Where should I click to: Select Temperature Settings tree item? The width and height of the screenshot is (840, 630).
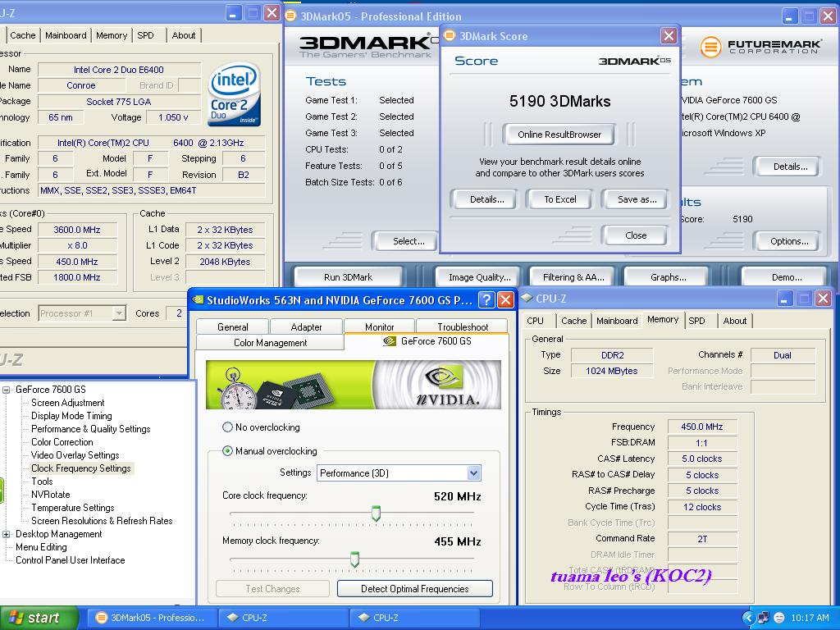73,507
